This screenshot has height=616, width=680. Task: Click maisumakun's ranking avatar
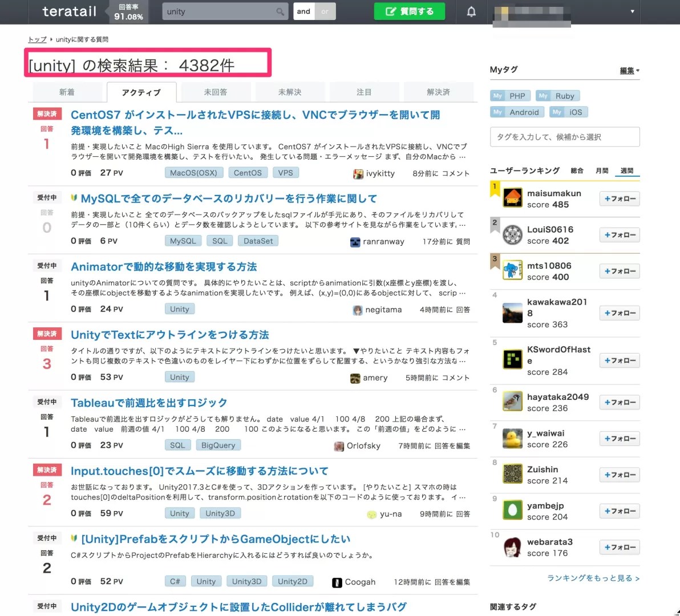[x=512, y=198]
